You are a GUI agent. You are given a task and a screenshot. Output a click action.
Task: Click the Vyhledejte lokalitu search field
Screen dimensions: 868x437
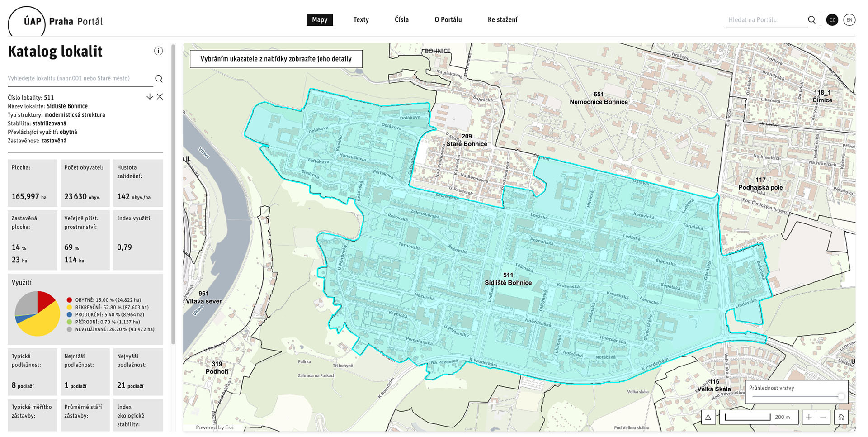coord(79,78)
